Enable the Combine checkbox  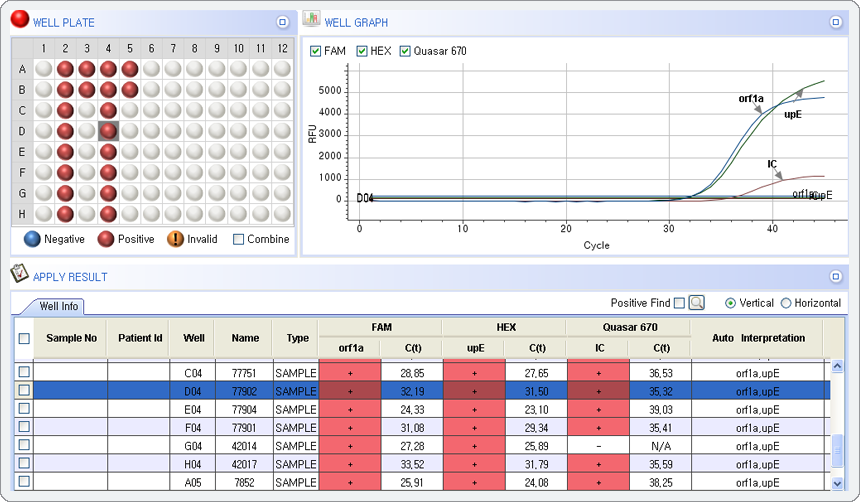(238, 239)
